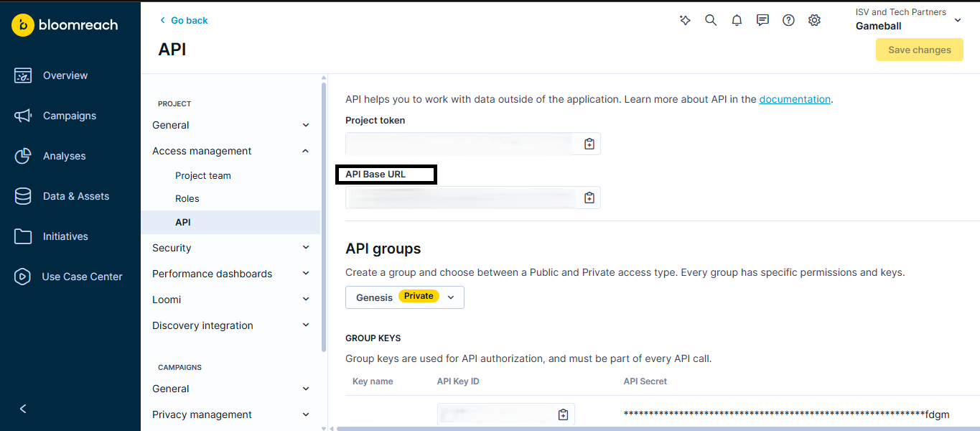
Task: Go to Campaigns in main navigation
Action: pos(70,116)
